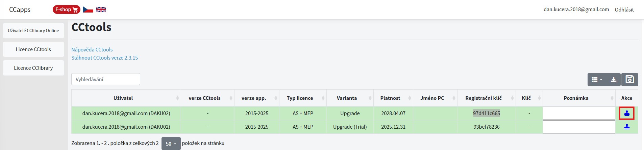Switch language with the Czech flag
This screenshot has height=150, width=644.
pos(88,9)
